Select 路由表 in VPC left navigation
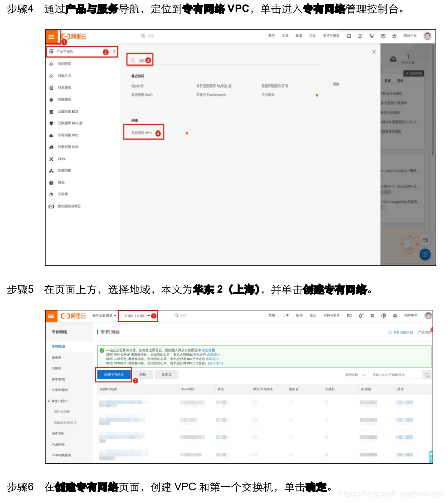 [x=56, y=358]
